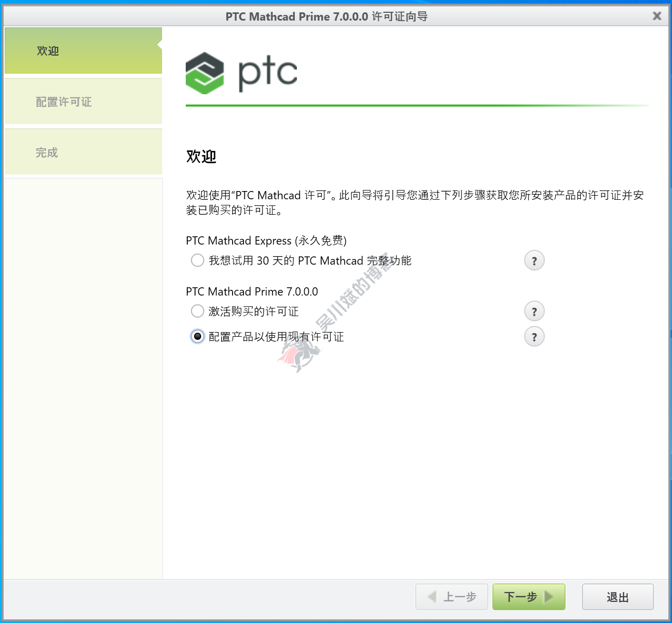This screenshot has width=672, height=623.
Task: Click the 下一步 next button
Action: [529, 597]
